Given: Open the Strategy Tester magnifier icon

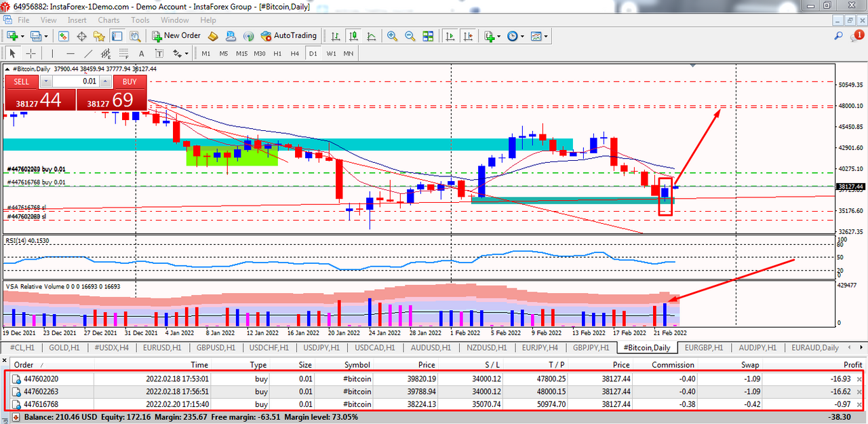Looking at the screenshot, I should 135,36.
